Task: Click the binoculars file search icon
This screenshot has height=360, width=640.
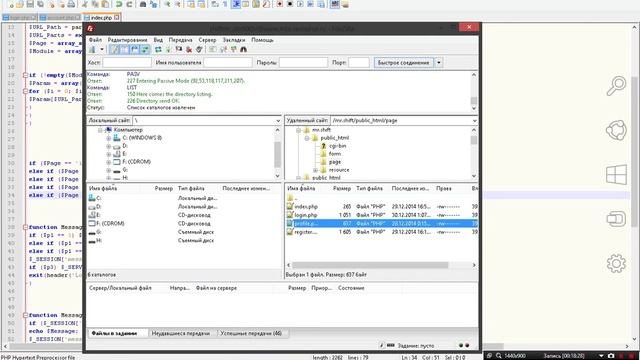Action: 244,49
